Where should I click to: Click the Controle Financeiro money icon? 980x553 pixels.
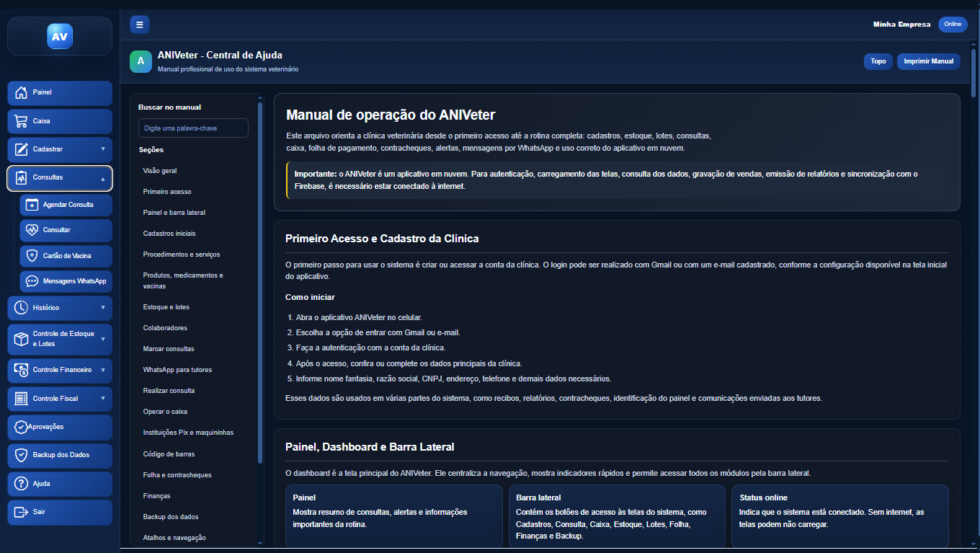point(21,370)
